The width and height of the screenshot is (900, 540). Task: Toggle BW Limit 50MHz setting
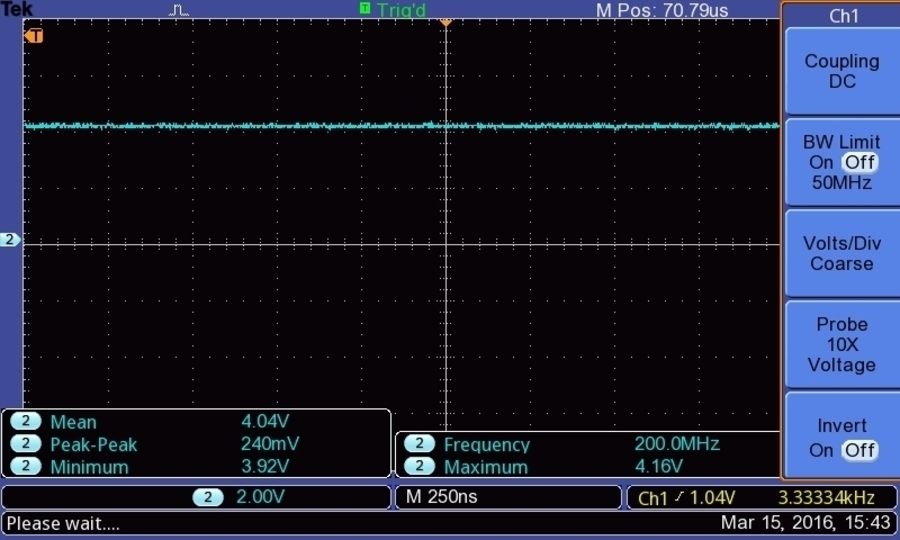click(841, 162)
